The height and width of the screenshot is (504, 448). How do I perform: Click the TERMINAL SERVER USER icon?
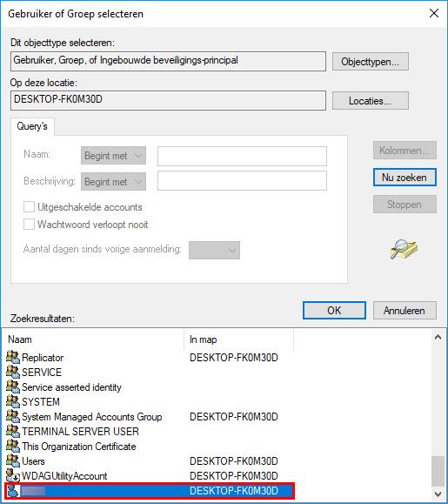pos(13,431)
